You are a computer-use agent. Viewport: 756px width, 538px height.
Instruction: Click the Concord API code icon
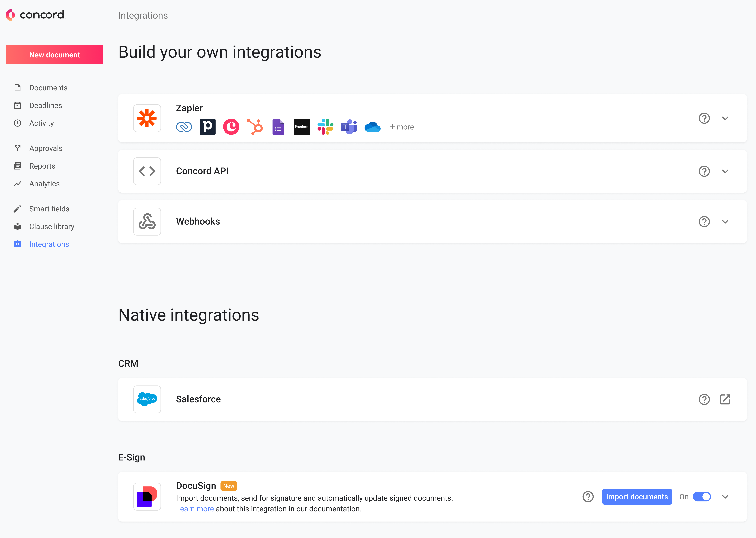click(147, 171)
